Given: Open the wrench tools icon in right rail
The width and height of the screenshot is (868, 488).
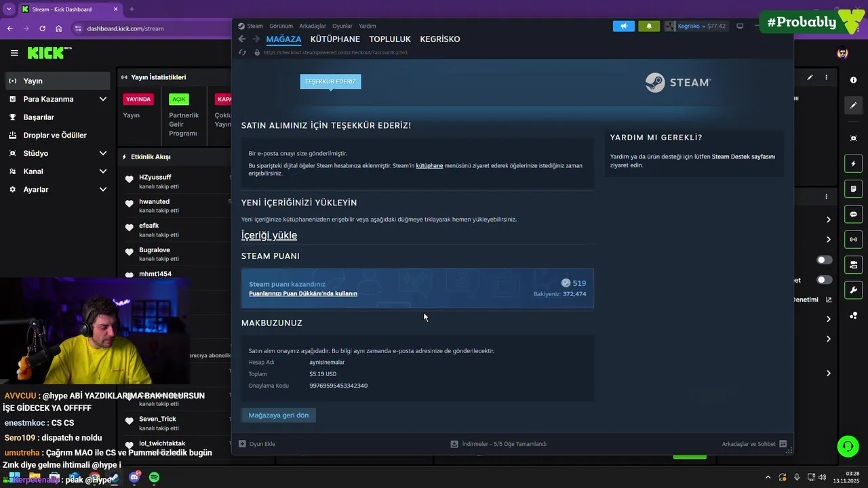Looking at the screenshot, I should 853,290.
